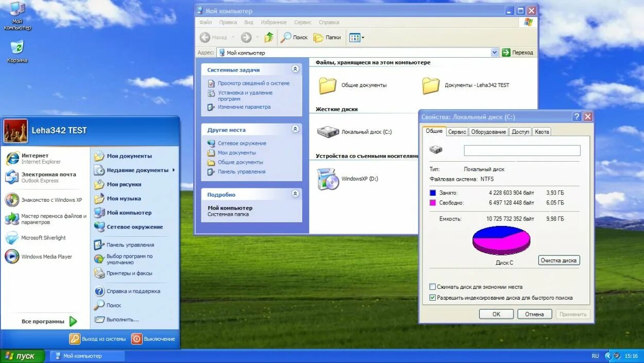The height and width of the screenshot is (363, 644).
Task: Click the Пуск start button
Action: [22, 356]
